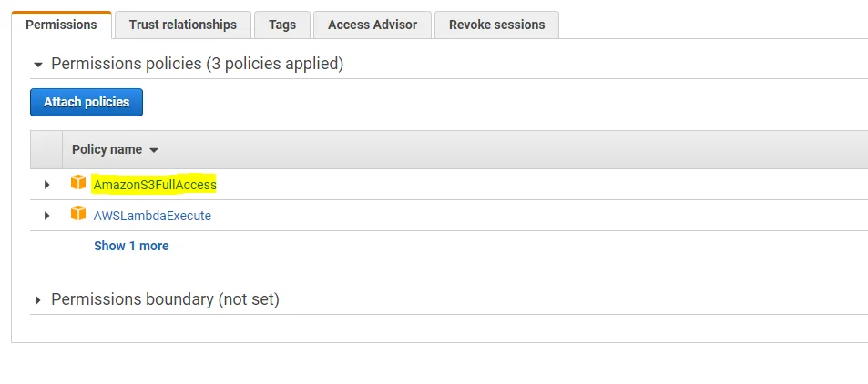Viewport: 868px width, 384px height.
Task: Collapse the Permissions policies section
Action: [37, 65]
